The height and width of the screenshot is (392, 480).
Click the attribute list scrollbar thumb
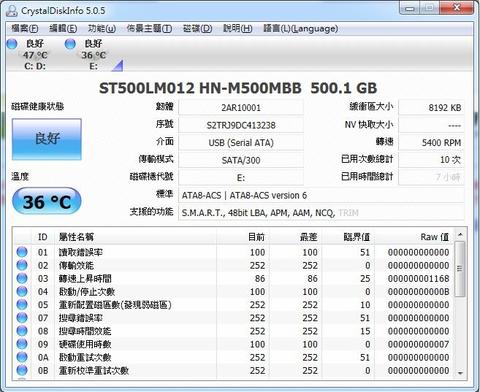click(460, 269)
